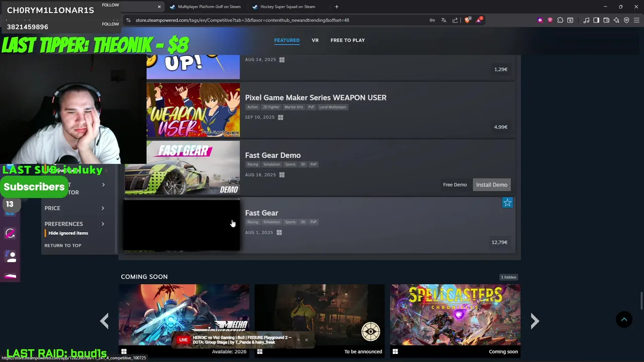Image resolution: width=644 pixels, height=362 pixels.
Task: Click Windows icon next to Aug 1, 2025
Action: point(279,232)
